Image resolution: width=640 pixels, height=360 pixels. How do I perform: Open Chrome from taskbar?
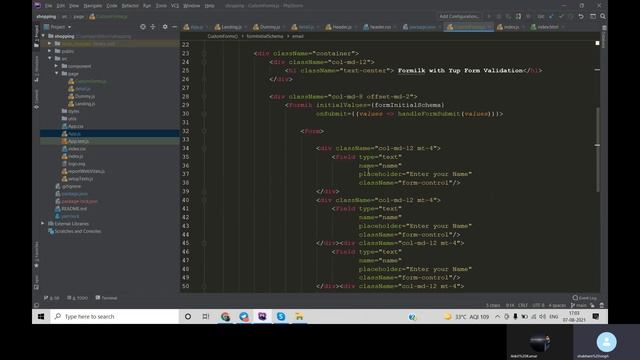(225, 316)
